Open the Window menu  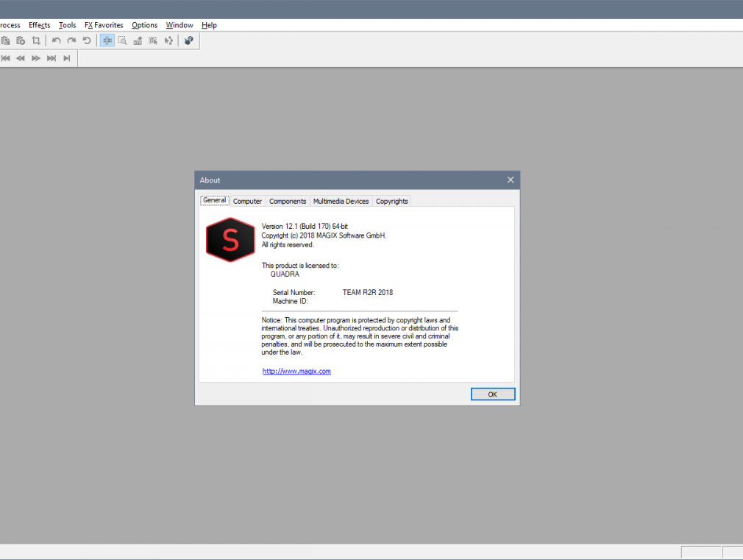179,25
